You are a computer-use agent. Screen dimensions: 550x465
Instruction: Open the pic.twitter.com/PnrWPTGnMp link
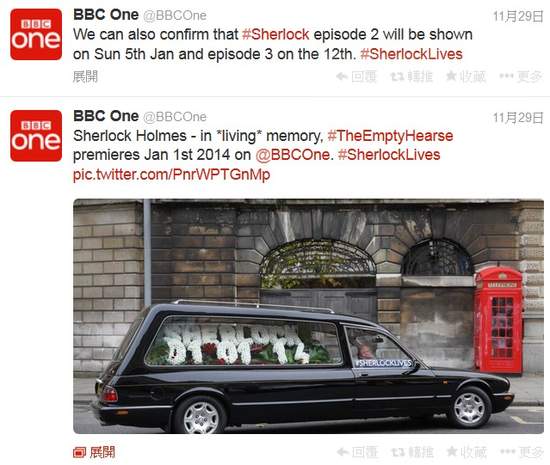click(x=172, y=174)
